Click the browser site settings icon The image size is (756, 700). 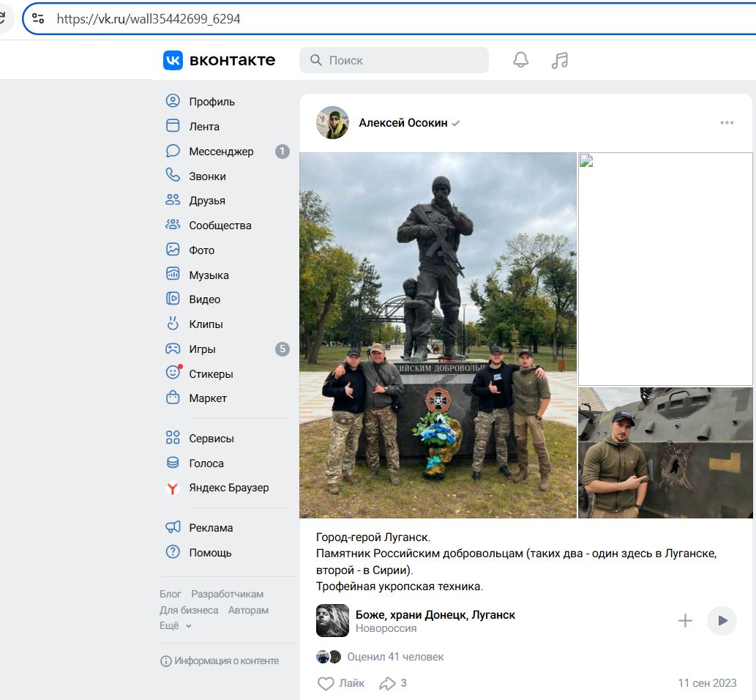(38, 19)
